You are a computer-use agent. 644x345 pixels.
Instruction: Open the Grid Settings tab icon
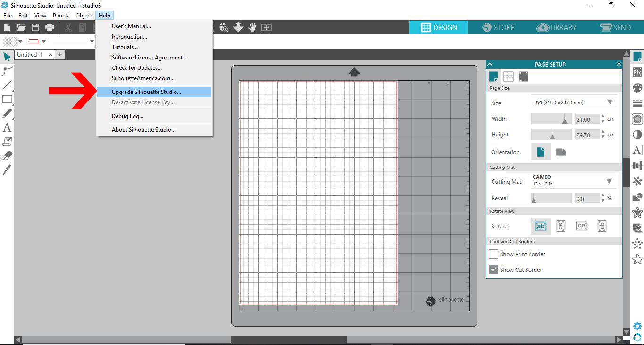509,76
